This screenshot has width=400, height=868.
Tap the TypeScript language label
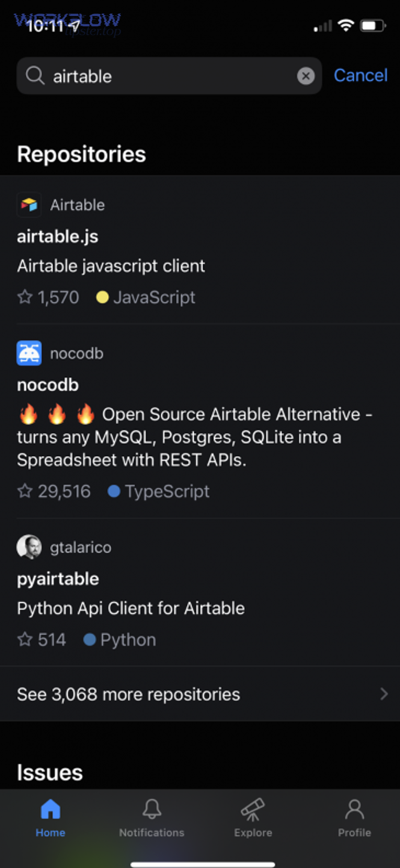point(167,491)
